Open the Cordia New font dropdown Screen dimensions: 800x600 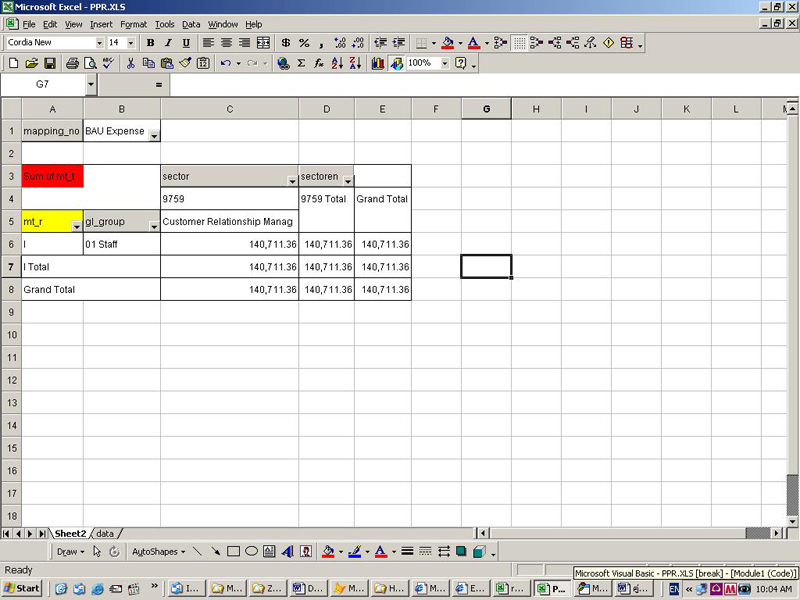tap(99, 43)
